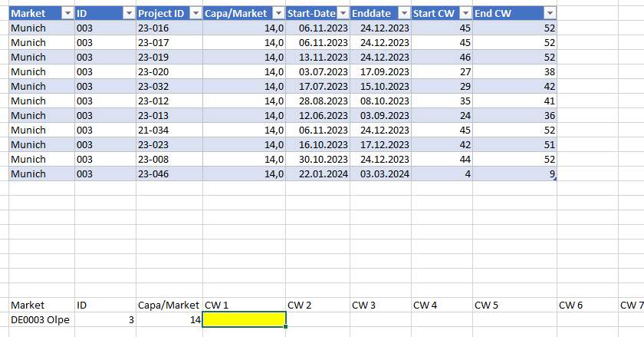Select the end date cell 03.09.2023
This screenshot has height=337, width=644.
coord(381,116)
